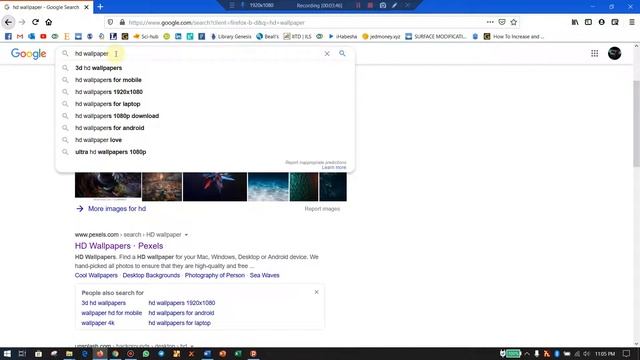The height and width of the screenshot is (360, 640).
Task: Select suggestion 'hd wallpapers for android'
Action: point(205,128)
